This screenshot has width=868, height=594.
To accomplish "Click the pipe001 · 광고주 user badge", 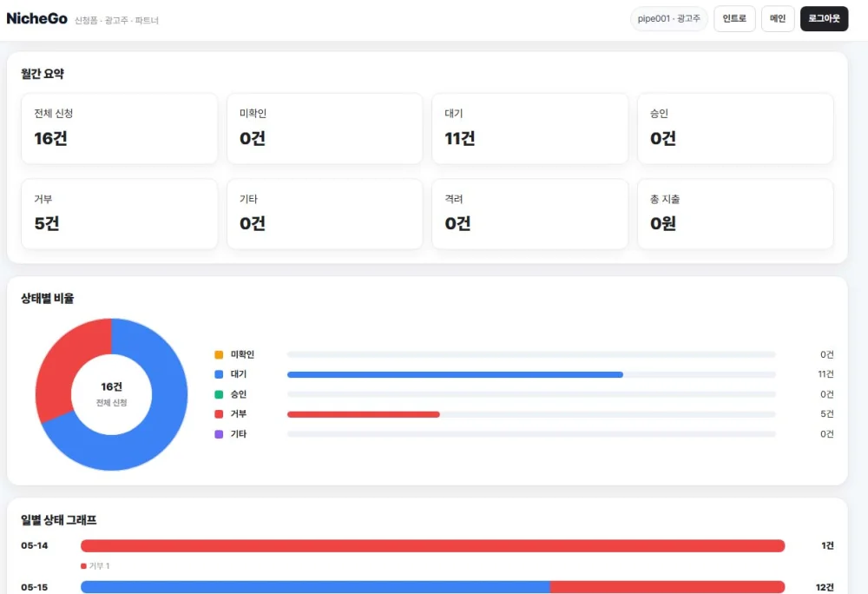I will click(x=668, y=19).
